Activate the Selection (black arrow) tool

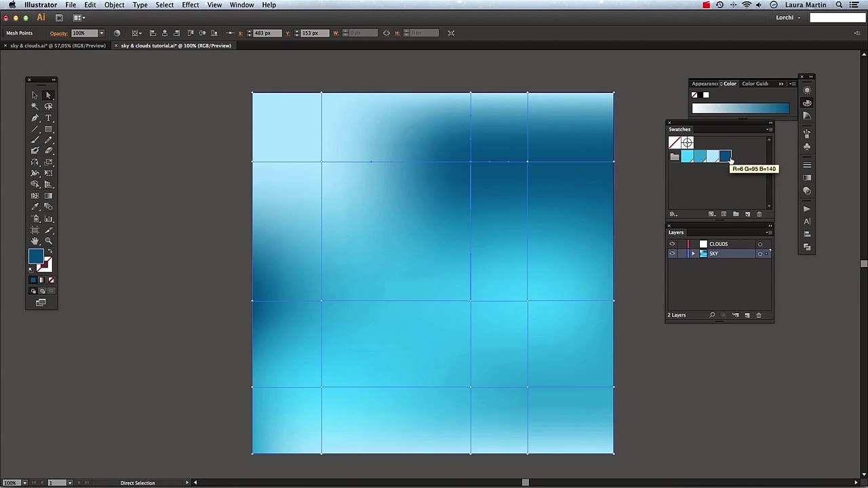pyautogui.click(x=35, y=96)
